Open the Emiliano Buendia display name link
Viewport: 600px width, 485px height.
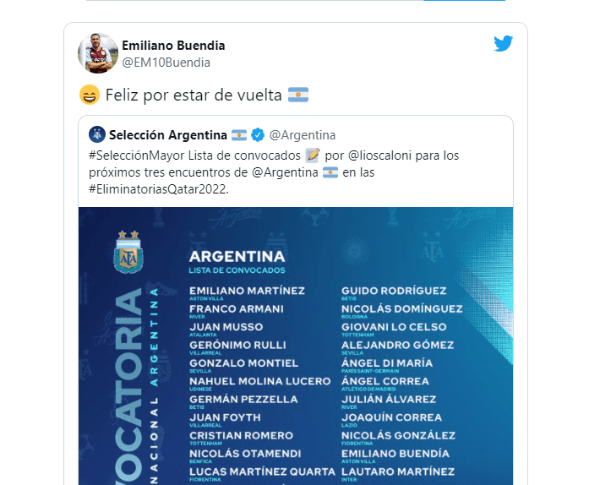[173, 45]
